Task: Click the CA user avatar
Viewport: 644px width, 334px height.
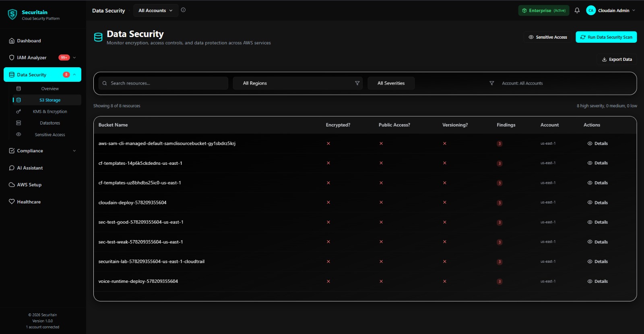Action: (590, 10)
